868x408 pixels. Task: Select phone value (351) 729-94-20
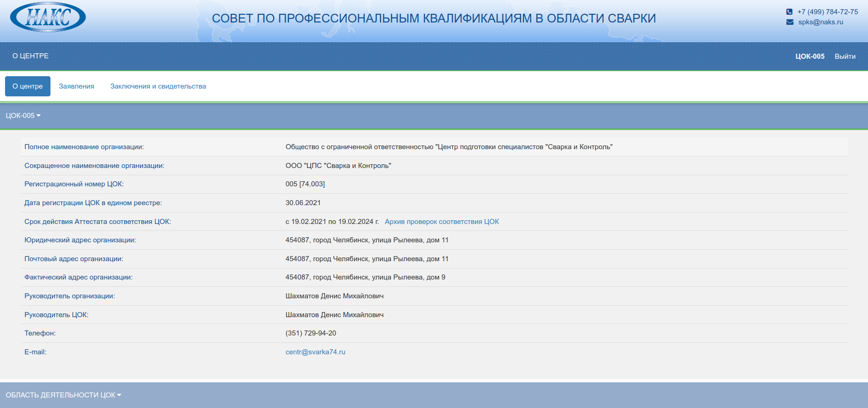click(311, 333)
